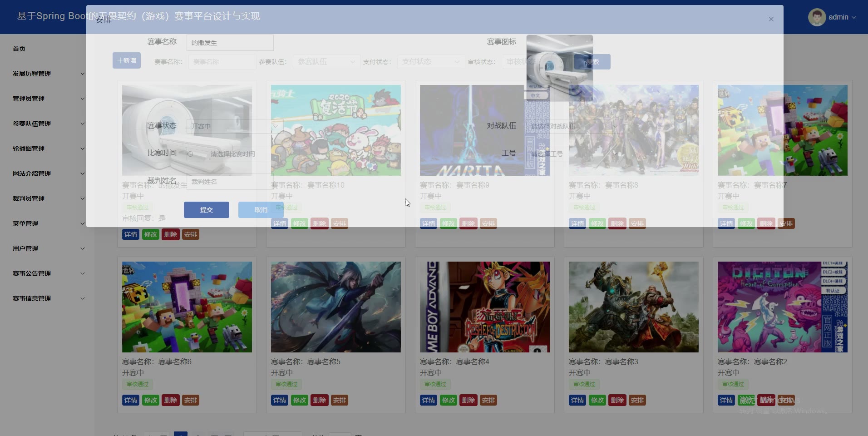The height and width of the screenshot is (436, 868).
Task: Click 修改 for 赛事名称4
Action: 449,400
